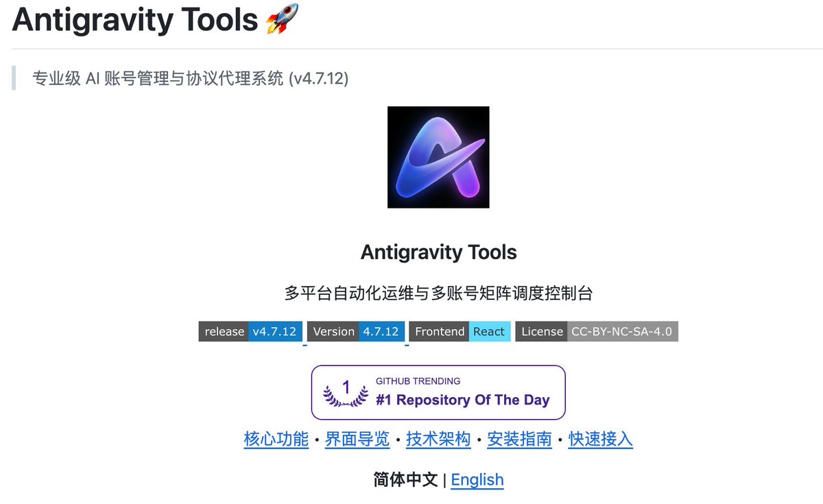
Task: Open the Frontend React badge
Action: [460, 331]
